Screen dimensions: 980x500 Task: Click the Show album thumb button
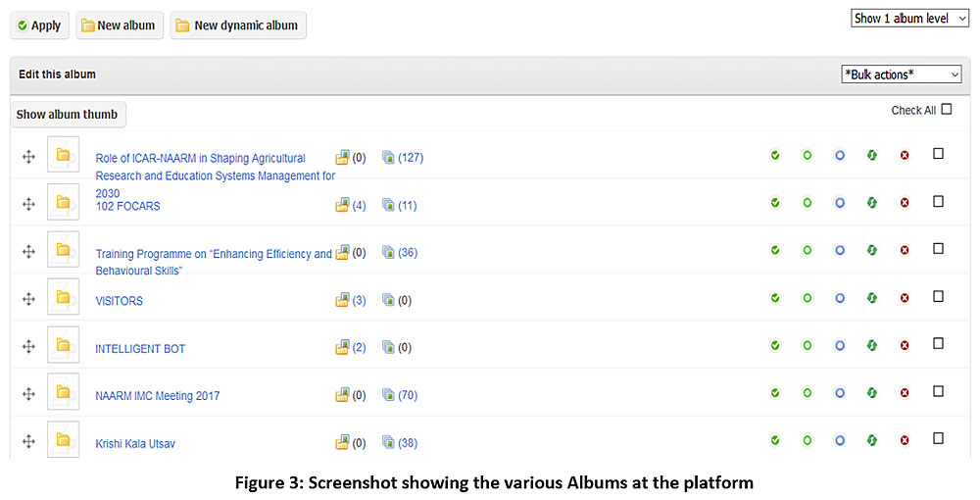(x=68, y=115)
